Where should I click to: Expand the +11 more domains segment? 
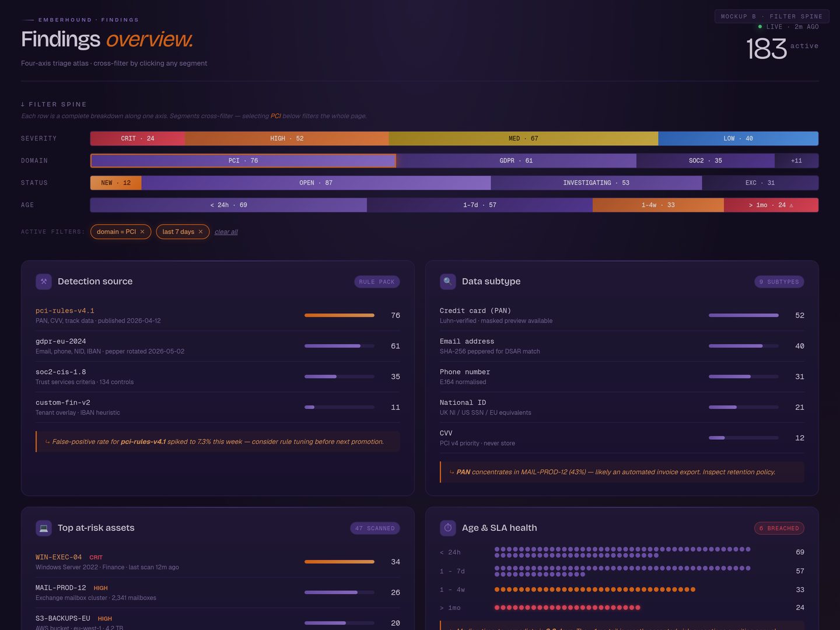point(796,160)
